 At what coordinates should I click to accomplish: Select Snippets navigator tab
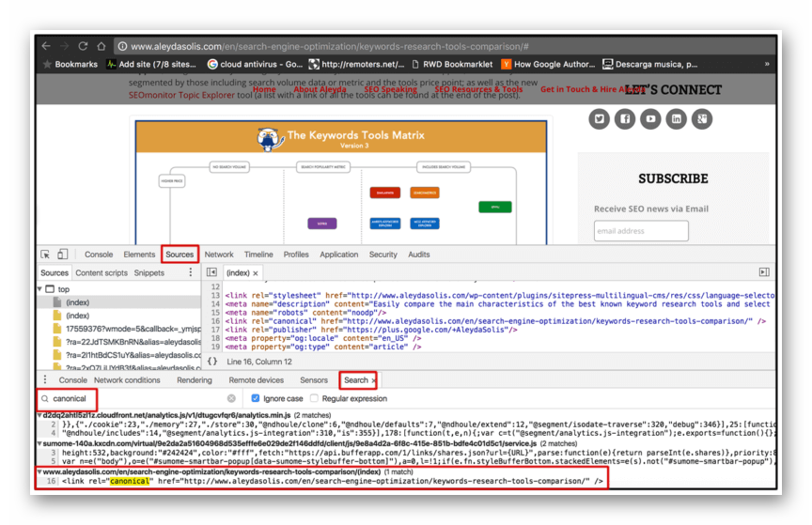coord(148,273)
